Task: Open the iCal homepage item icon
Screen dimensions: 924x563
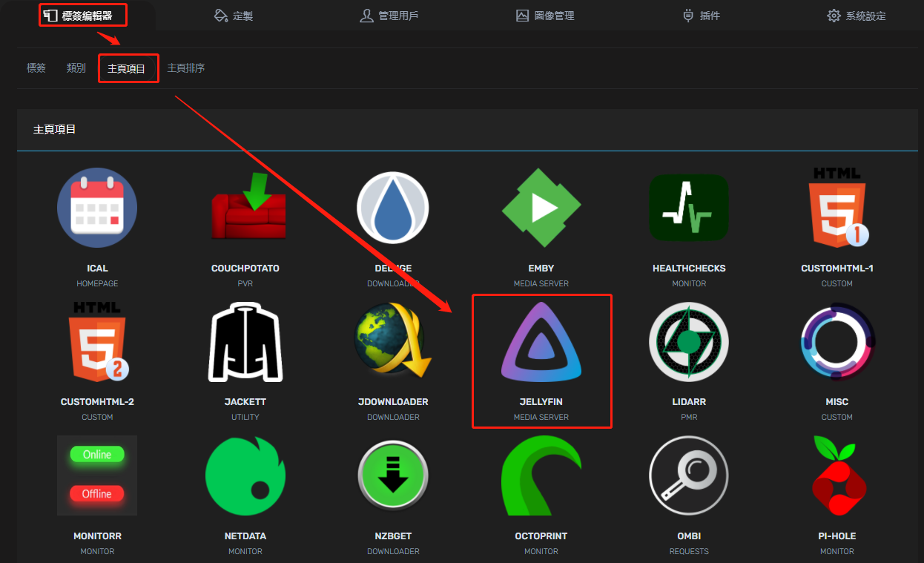Action: point(97,208)
